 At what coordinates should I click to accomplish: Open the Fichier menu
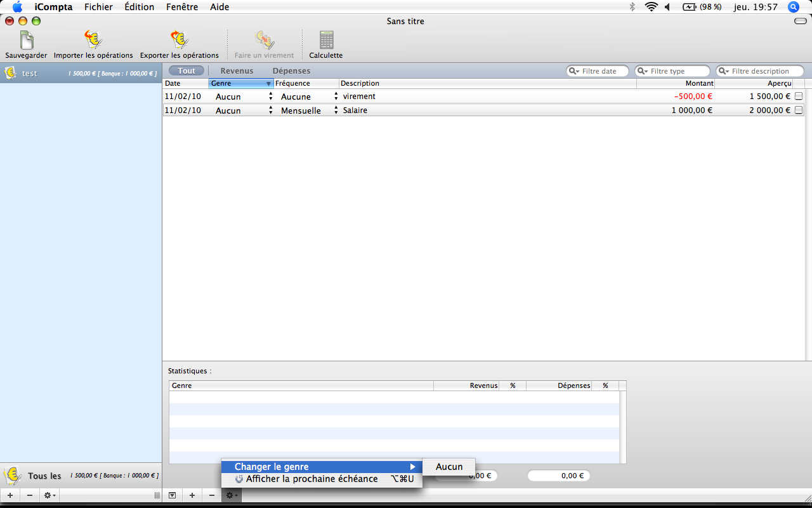click(x=98, y=7)
